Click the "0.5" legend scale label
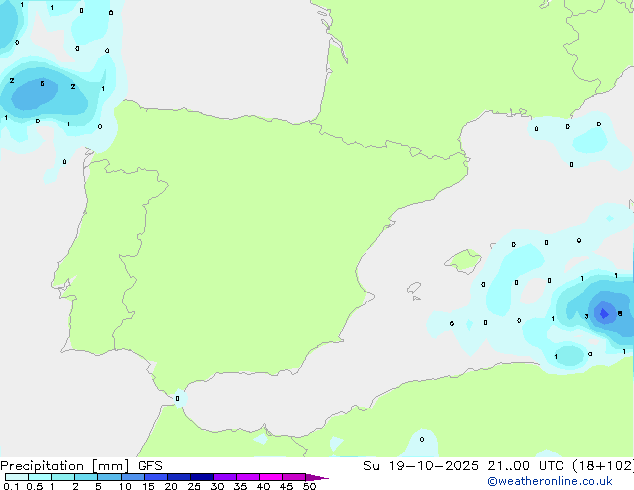This screenshot has height=490, width=634. (34, 486)
